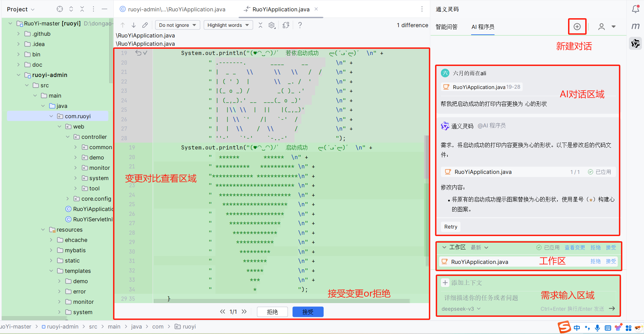Select the RuoYiApplication.java diff tab
This screenshot has height=334, width=644.
281,9
